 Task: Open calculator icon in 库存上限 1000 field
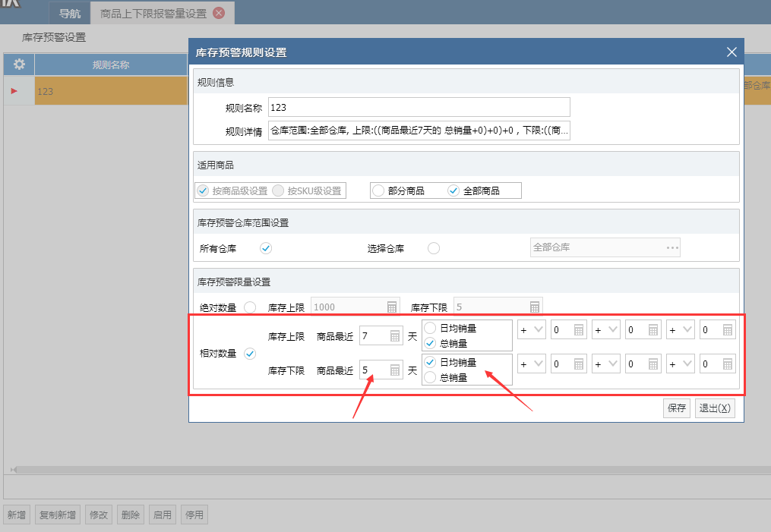[392, 307]
